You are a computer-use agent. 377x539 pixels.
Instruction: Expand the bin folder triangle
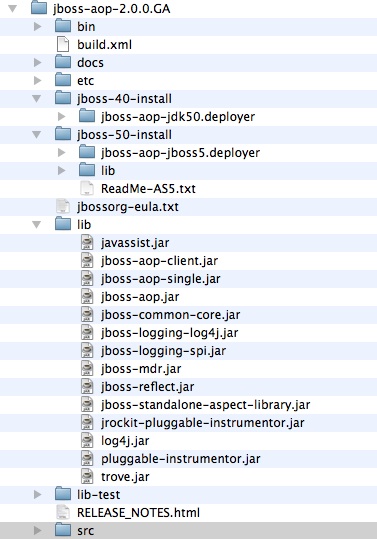tap(37, 26)
